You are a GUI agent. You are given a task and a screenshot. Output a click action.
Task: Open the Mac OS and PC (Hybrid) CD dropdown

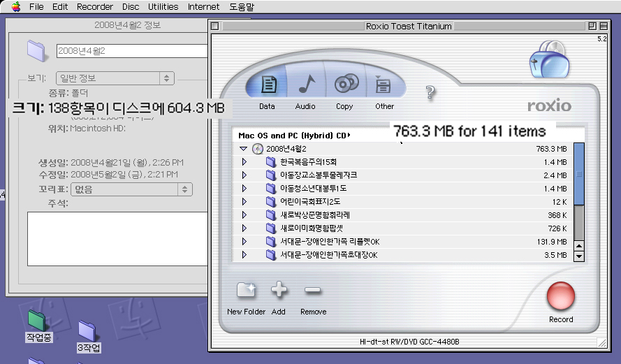pos(293,136)
